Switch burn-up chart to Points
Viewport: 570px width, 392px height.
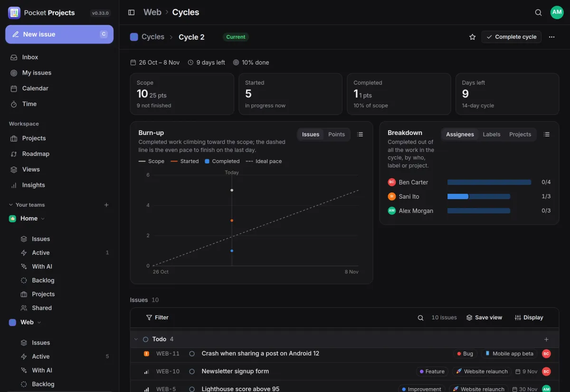pyautogui.click(x=336, y=134)
